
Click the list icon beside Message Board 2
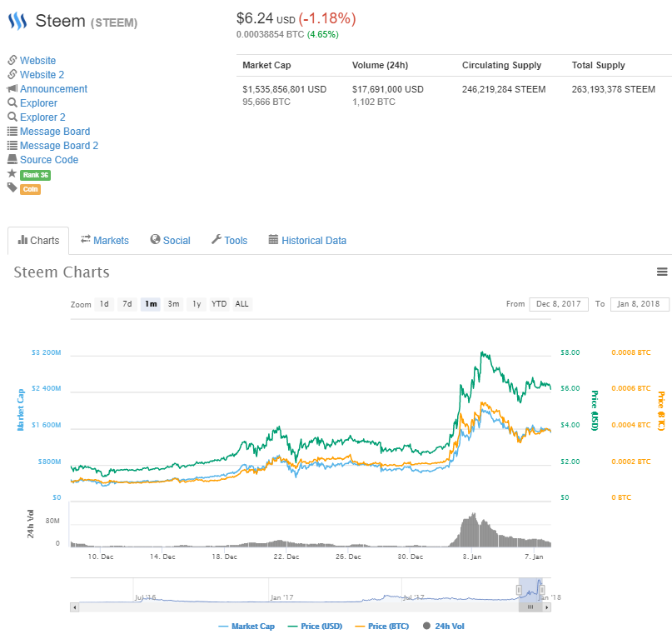(12, 145)
